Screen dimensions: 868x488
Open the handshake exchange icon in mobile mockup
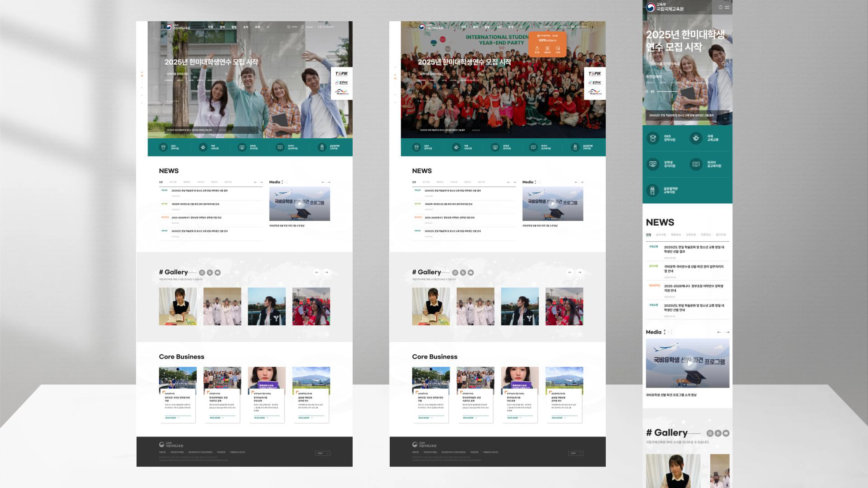coord(696,138)
